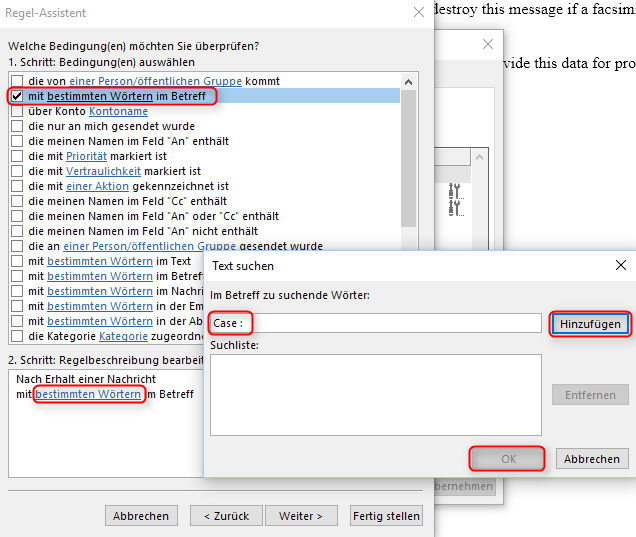Click the disabled Entfernen button
The height and width of the screenshot is (537, 636).
[590, 395]
